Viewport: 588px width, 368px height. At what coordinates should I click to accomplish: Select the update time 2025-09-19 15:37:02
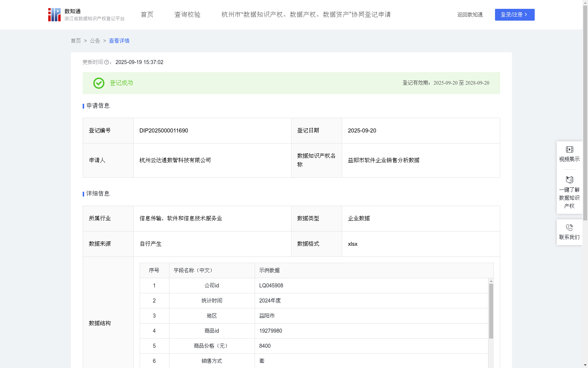(x=139, y=63)
